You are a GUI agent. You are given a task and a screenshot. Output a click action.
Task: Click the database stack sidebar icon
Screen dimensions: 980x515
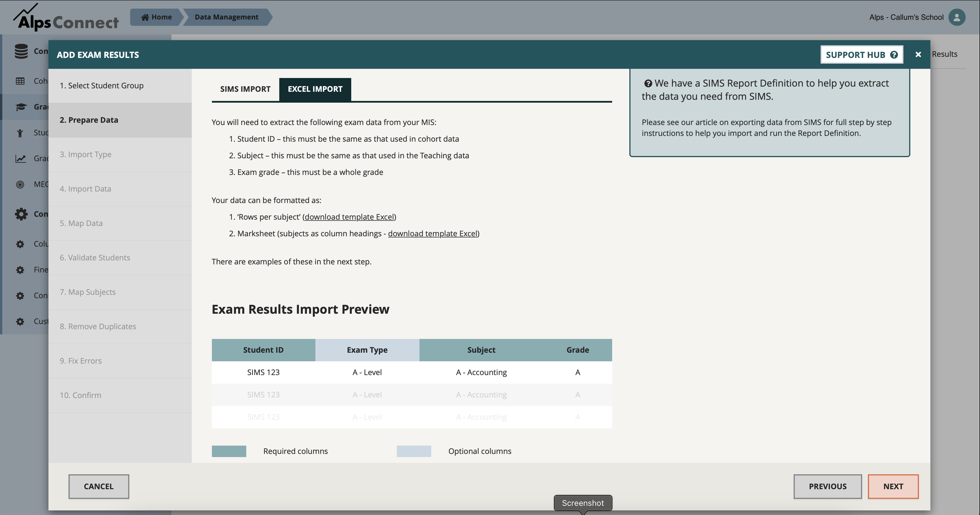[x=21, y=51]
